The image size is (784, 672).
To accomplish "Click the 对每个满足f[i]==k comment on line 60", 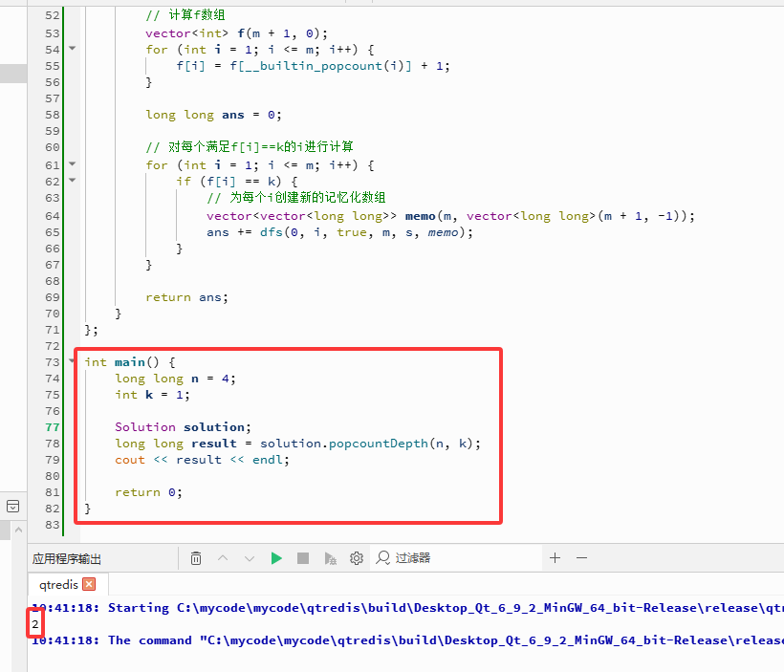I will point(250,147).
